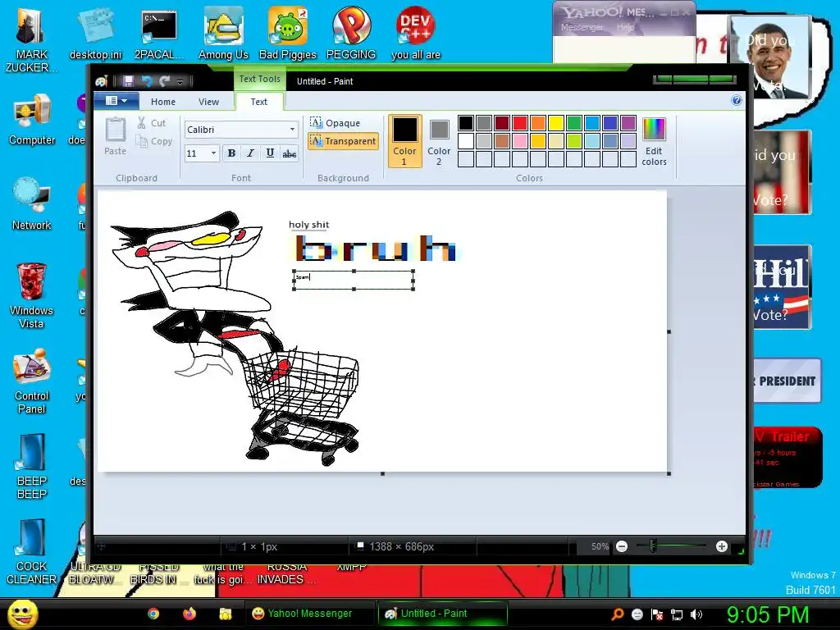Switch to the Home ribbon tab
The image size is (840, 630).
[163, 101]
